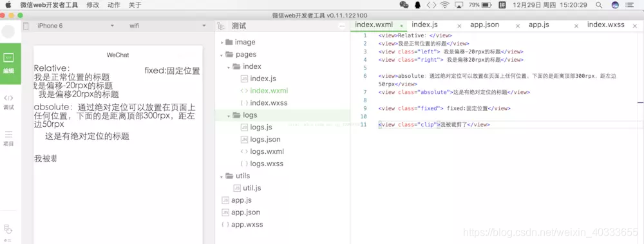The width and height of the screenshot is (644, 244).
Task: Expand the image folder
Action: [x=222, y=42]
